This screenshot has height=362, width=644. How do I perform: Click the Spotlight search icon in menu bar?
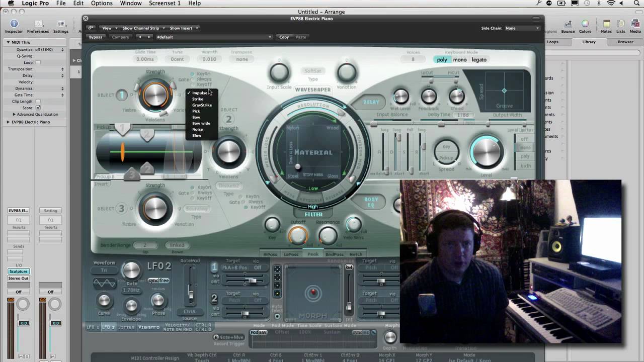click(x=637, y=3)
